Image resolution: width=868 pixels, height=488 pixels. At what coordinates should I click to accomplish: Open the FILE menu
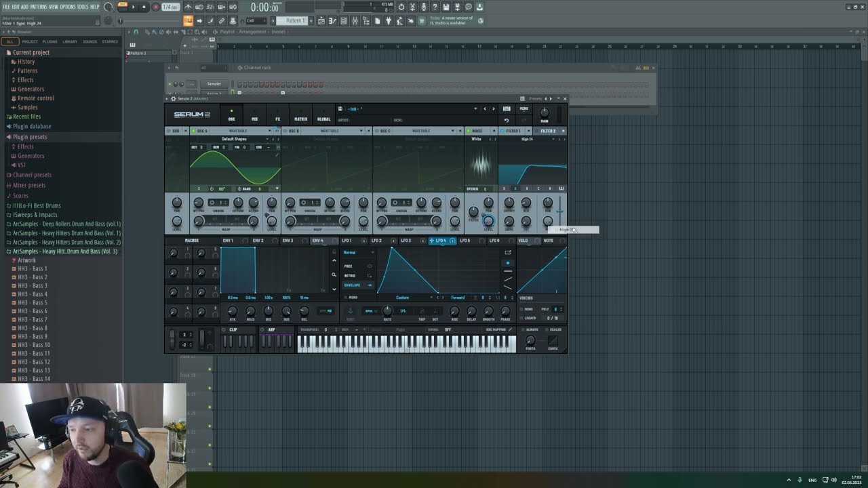click(6, 7)
